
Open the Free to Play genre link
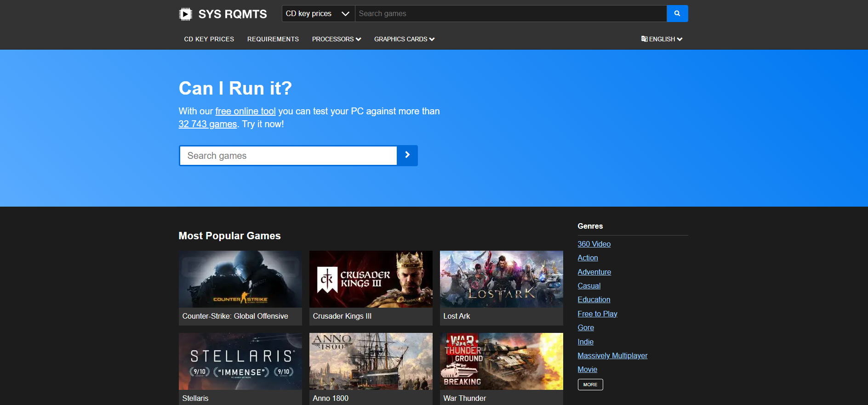coord(597,314)
